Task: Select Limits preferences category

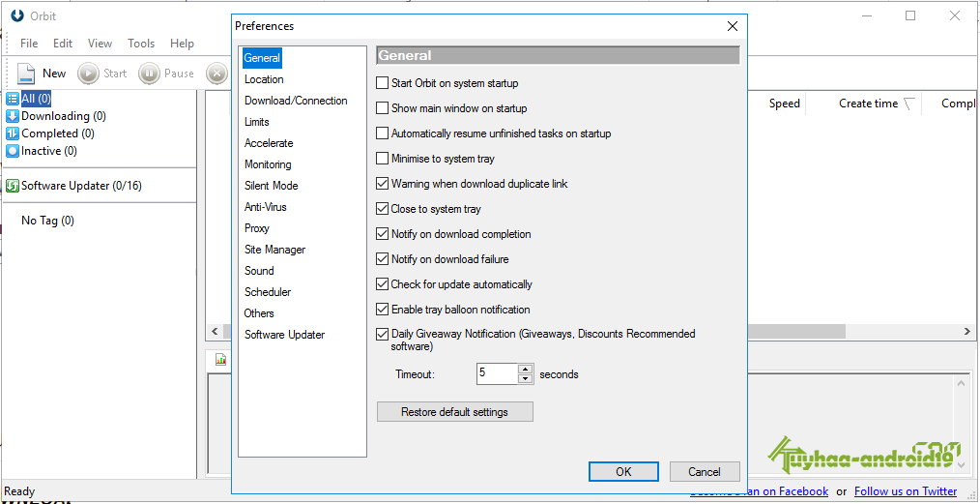Action: tap(257, 122)
